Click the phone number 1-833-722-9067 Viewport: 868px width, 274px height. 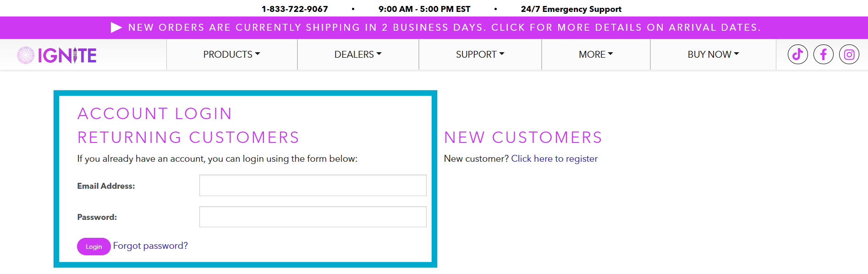pyautogui.click(x=295, y=9)
